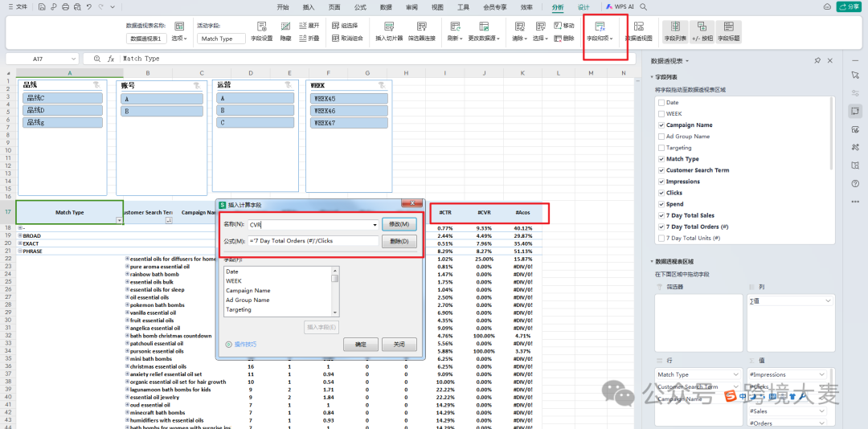Open the 公式 (Formulas) tab
The height and width of the screenshot is (429, 868).
pos(360,6)
